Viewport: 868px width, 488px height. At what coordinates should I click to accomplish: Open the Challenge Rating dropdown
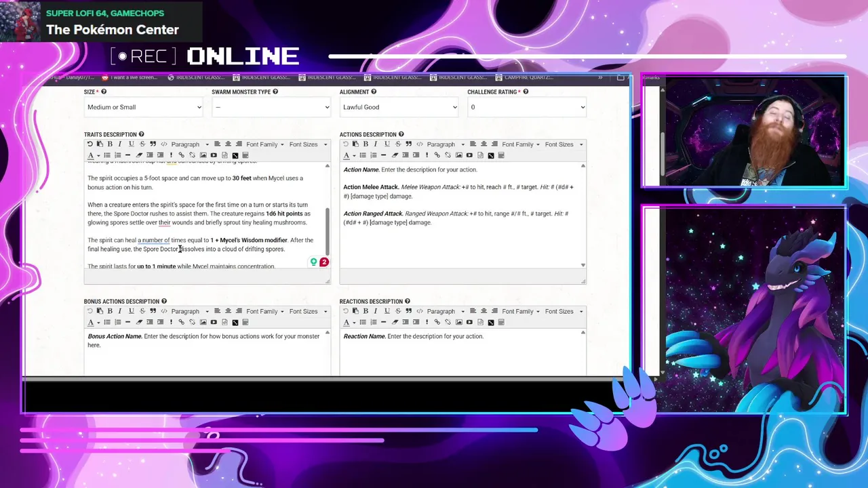coord(527,107)
